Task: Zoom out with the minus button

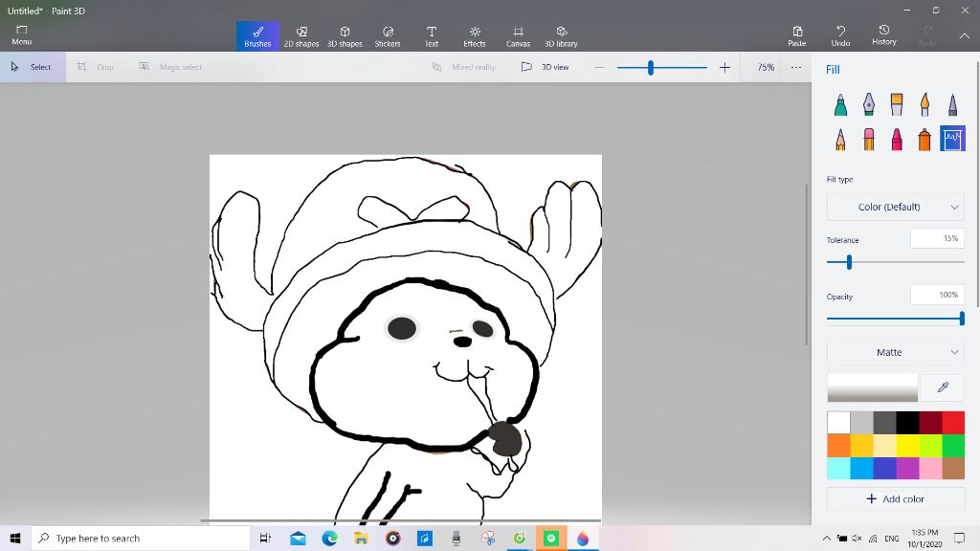Action: (599, 67)
